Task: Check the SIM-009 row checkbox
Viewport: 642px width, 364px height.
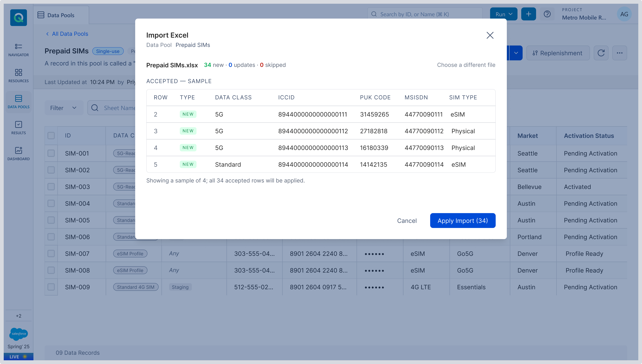Action: tap(51, 287)
